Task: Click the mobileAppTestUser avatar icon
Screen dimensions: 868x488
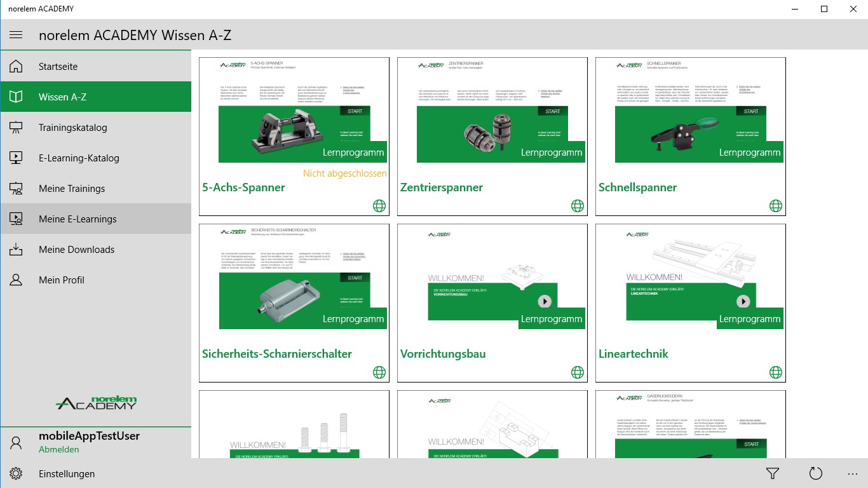Action: coord(16,443)
